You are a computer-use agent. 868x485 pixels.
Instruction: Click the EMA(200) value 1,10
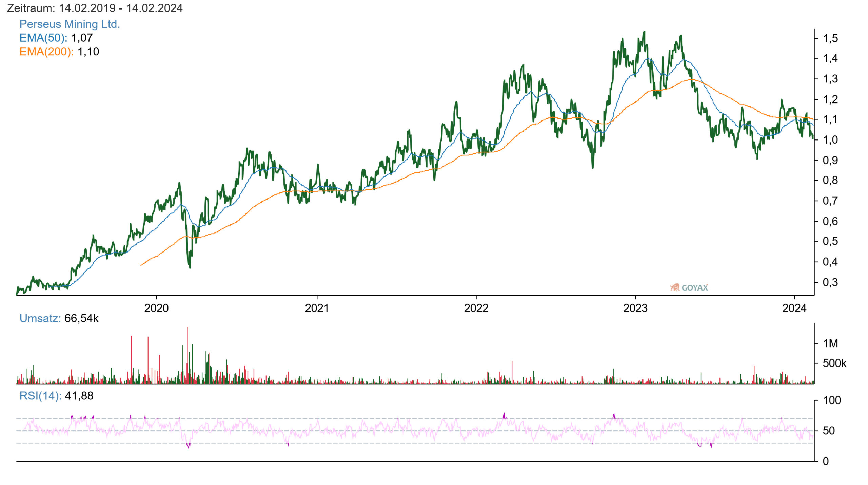coord(88,52)
